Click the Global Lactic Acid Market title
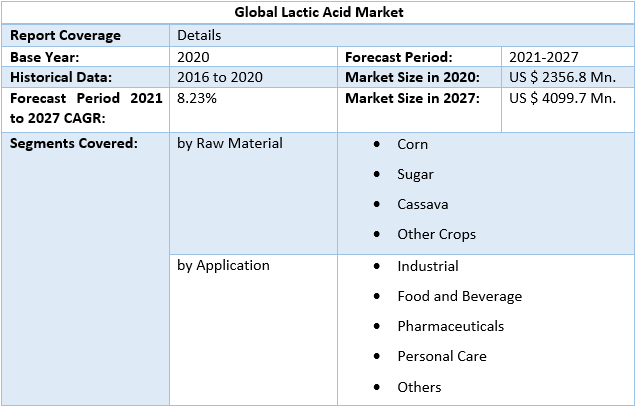This screenshot has height=411, width=639. (319, 13)
